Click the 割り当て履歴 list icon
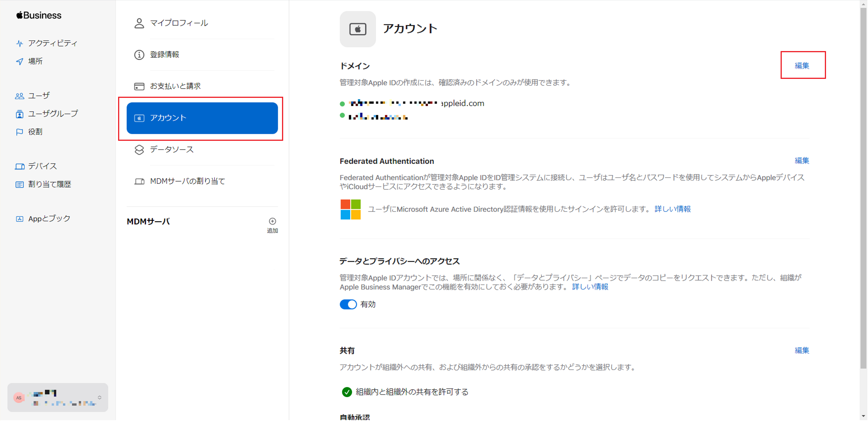 point(20,185)
